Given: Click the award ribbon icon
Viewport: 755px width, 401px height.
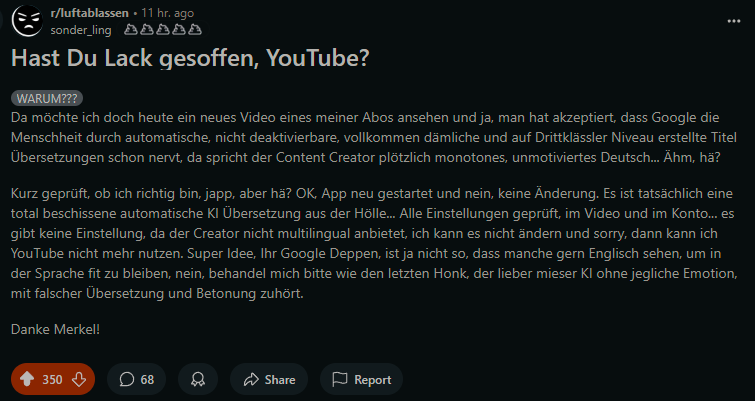Looking at the screenshot, I should pyautogui.click(x=198, y=380).
